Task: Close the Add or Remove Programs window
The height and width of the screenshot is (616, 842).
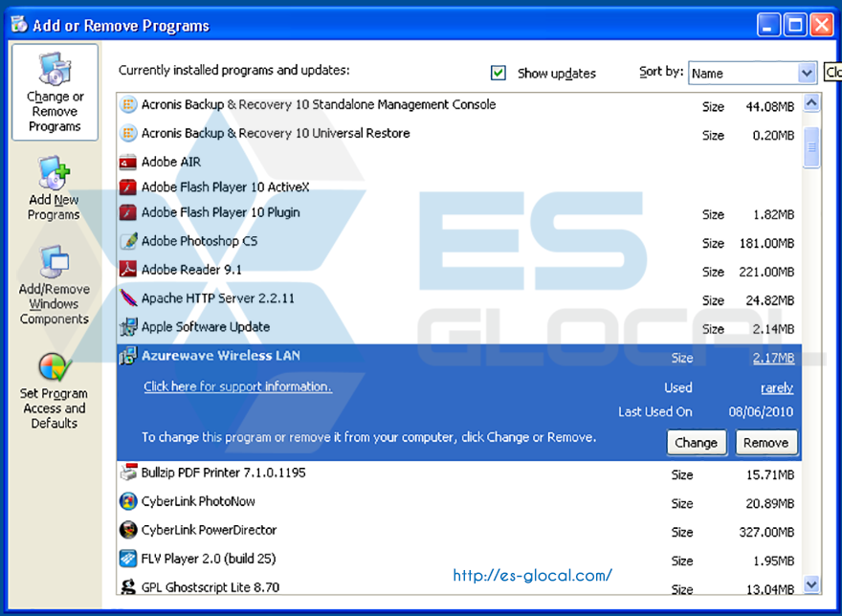Action: [822, 25]
